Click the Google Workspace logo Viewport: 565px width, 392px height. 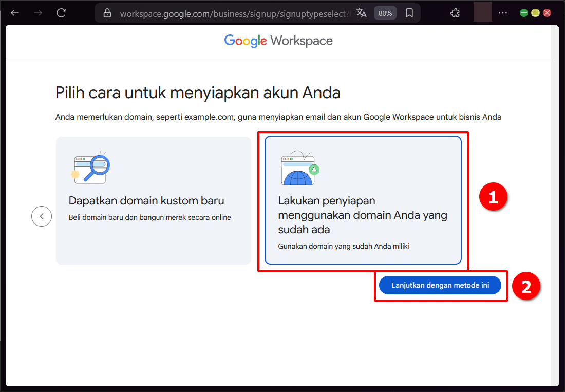pos(278,41)
